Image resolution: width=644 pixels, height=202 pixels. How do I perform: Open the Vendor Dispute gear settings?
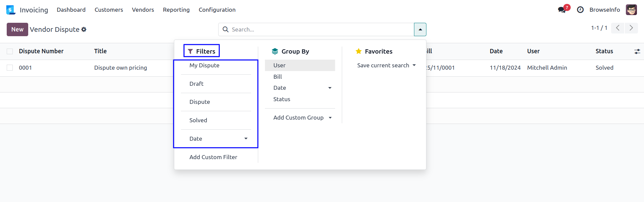point(84,29)
